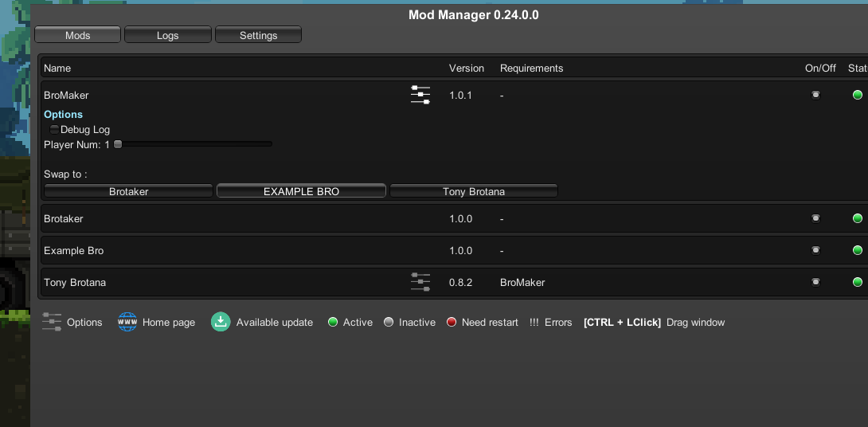Click BroMaker version 1.0.1

pyautogui.click(x=460, y=96)
